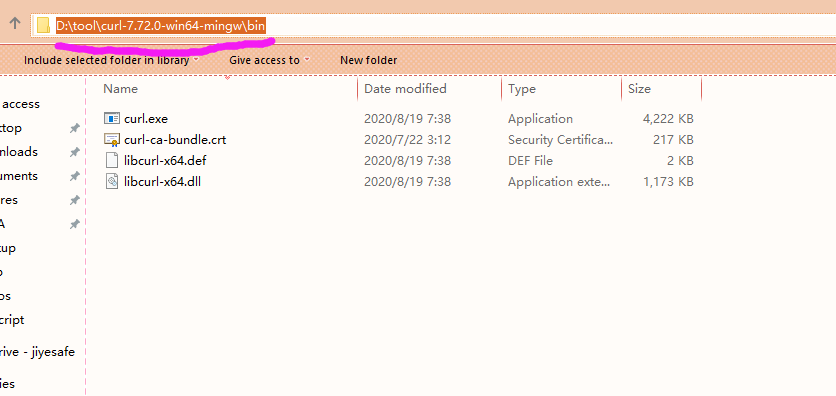Click the Application type cell
The height and width of the screenshot is (396, 836).
point(541,119)
